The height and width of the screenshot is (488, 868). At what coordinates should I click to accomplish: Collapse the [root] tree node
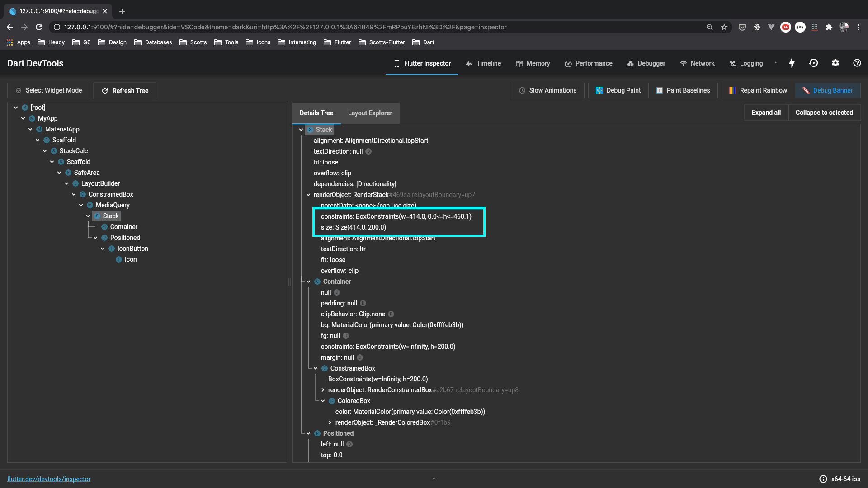(x=16, y=108)
